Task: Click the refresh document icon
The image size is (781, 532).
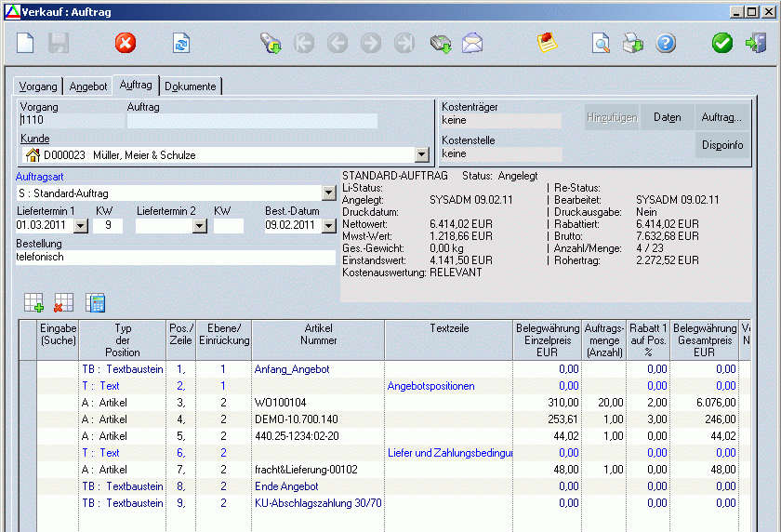Action: click(x=180, y=43)
